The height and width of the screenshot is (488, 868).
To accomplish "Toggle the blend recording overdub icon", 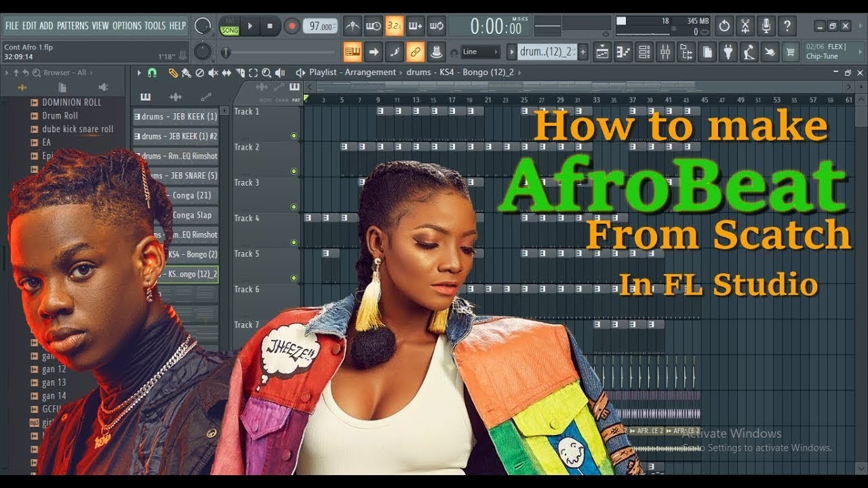I will pos(415,26).
